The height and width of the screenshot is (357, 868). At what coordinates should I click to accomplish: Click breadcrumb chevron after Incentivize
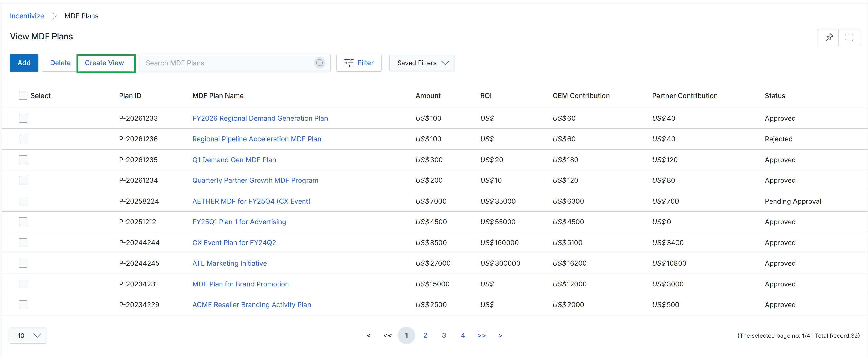pyautogui.click(x=54, y=16)
